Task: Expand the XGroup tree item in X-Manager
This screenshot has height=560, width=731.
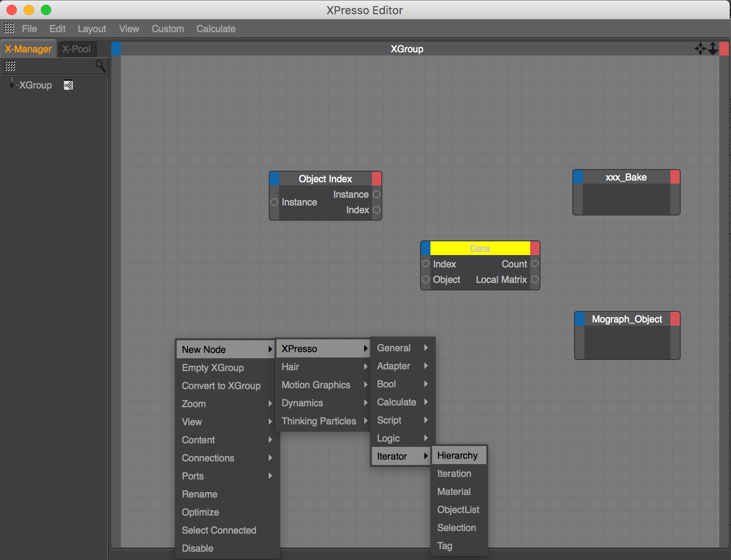Action: (x=12, y=85)
